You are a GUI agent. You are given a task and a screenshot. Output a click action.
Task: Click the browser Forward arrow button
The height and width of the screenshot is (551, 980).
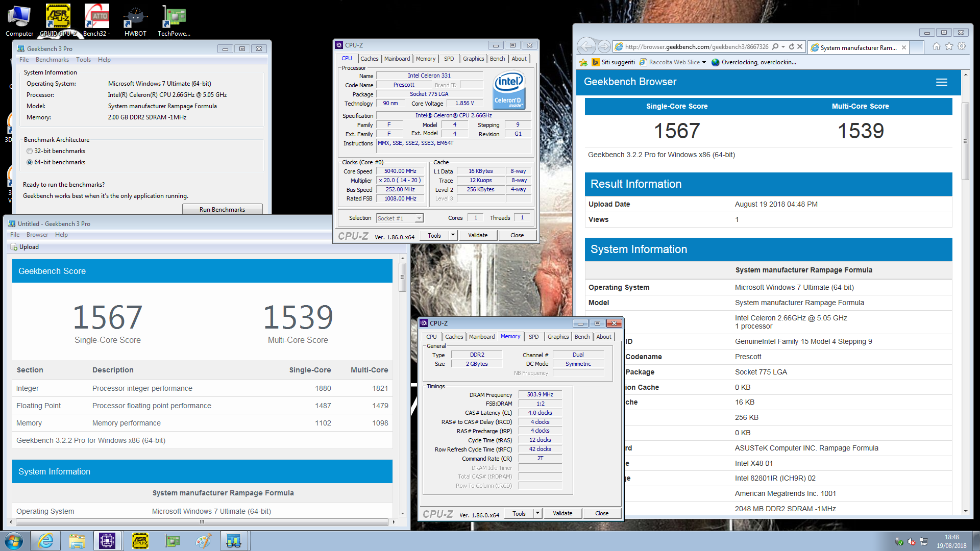coord(604,46)
